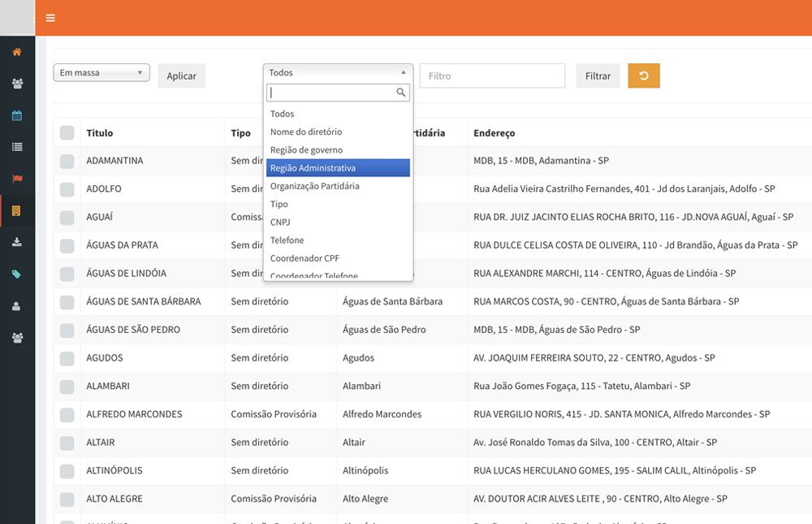Select Telefone option in dropdown list

(338, 240)
